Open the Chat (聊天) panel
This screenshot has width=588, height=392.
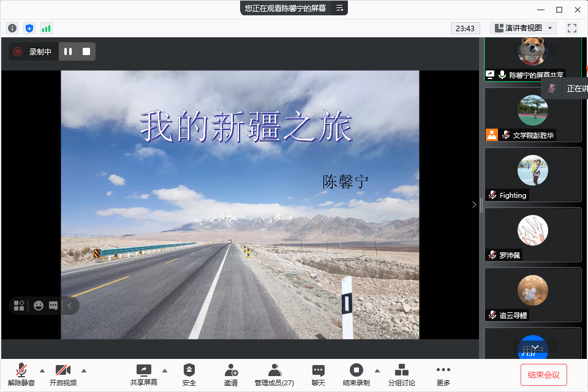pos(318,374)
